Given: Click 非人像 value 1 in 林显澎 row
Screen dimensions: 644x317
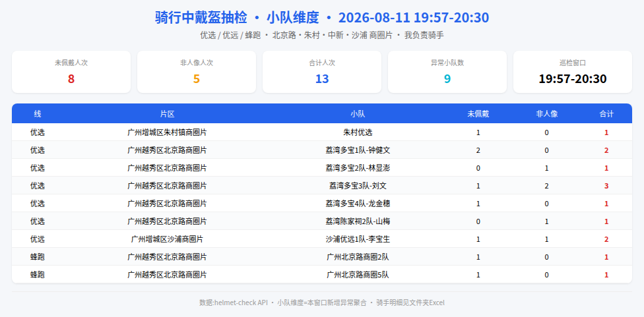Looking at the screenshot, I should pos(546,168).
